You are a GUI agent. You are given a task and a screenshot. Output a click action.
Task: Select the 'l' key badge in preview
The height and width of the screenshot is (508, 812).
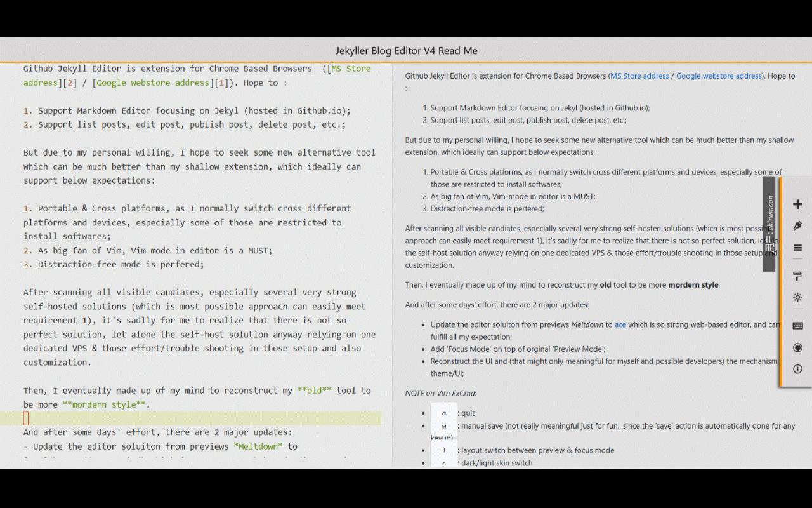coord(444,450)
